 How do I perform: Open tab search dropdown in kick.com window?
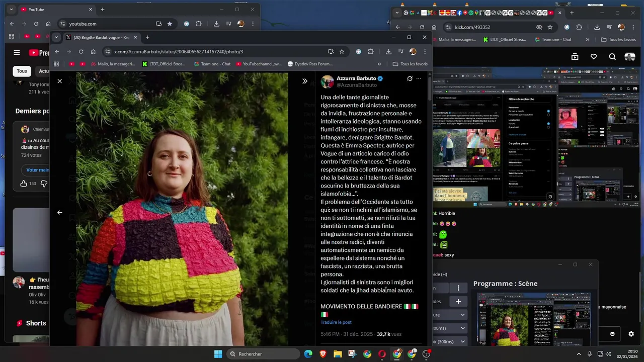tap(397, 13)
